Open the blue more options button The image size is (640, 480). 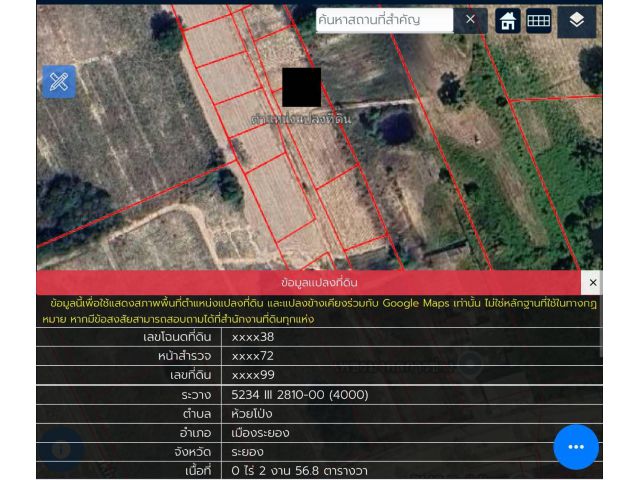click(x=576, y=447)
